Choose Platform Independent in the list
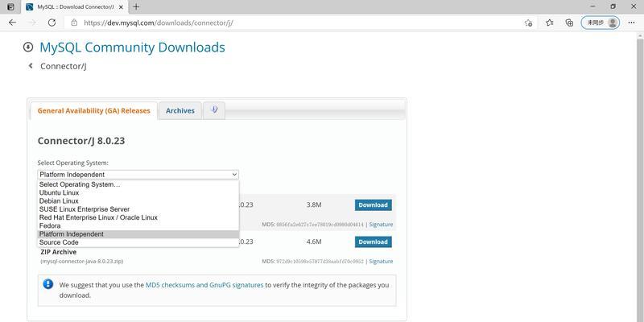This screenshot has width=644, height=322. tap(138, 233)
